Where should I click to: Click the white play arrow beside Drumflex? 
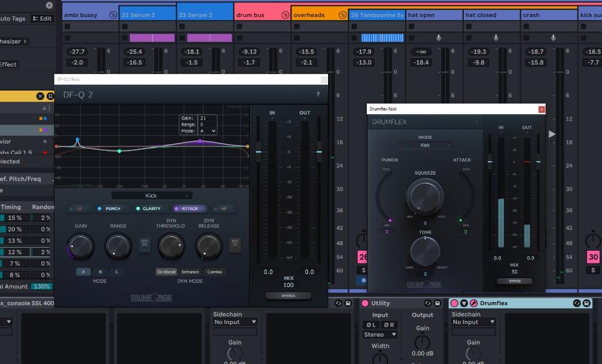pyautogui.click(x=551, y=134)
